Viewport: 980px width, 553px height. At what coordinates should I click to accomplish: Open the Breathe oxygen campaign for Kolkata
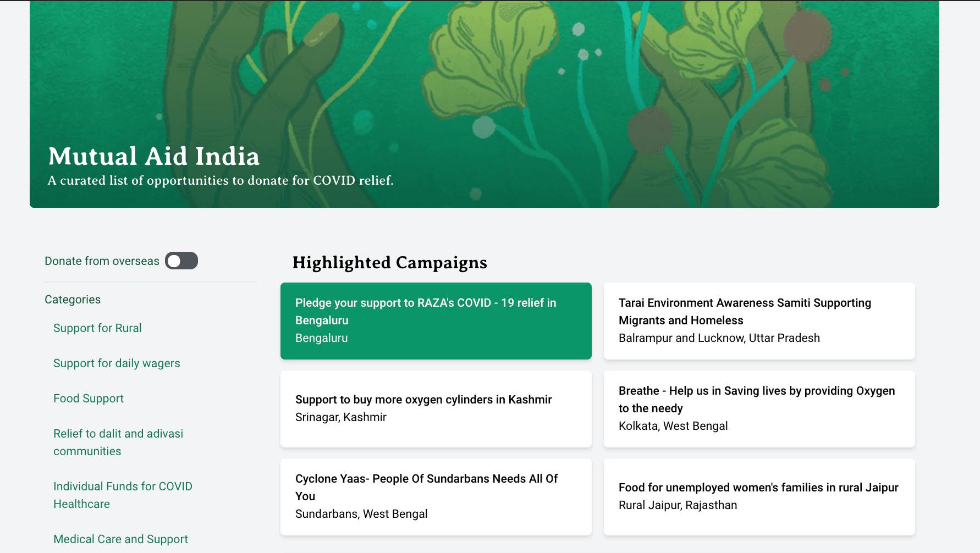point(759,408)
